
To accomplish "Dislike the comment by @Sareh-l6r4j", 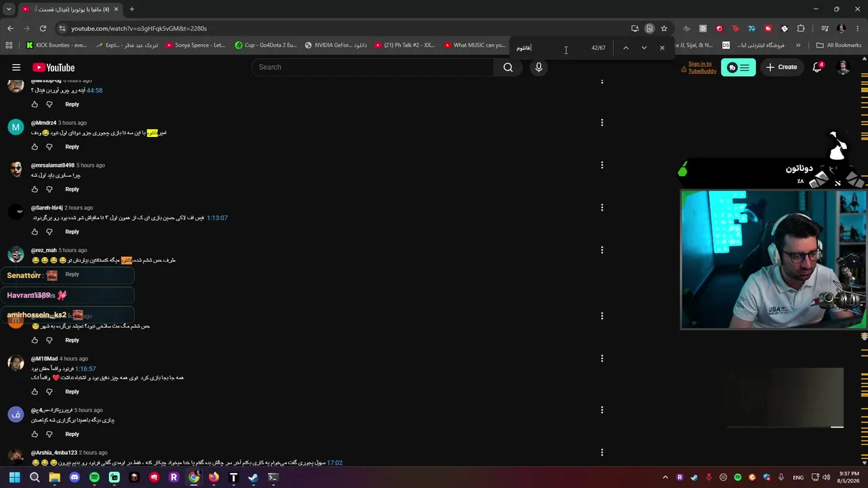I will click(x=49, y=232).
